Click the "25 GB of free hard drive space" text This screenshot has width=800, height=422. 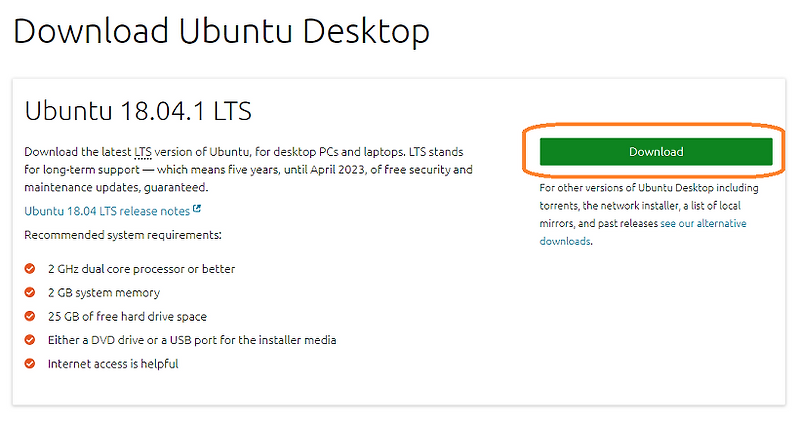[x=127, y=317]
